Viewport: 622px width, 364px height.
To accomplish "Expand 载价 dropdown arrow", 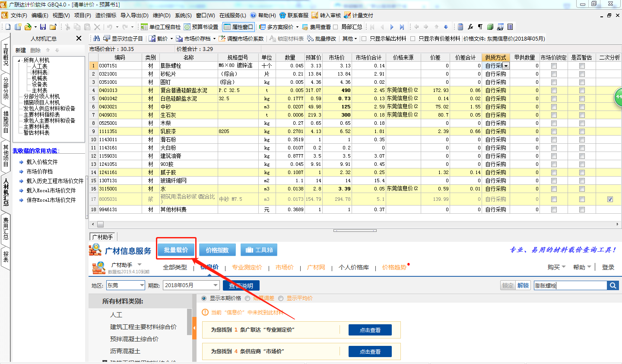I will pos(171,39).
